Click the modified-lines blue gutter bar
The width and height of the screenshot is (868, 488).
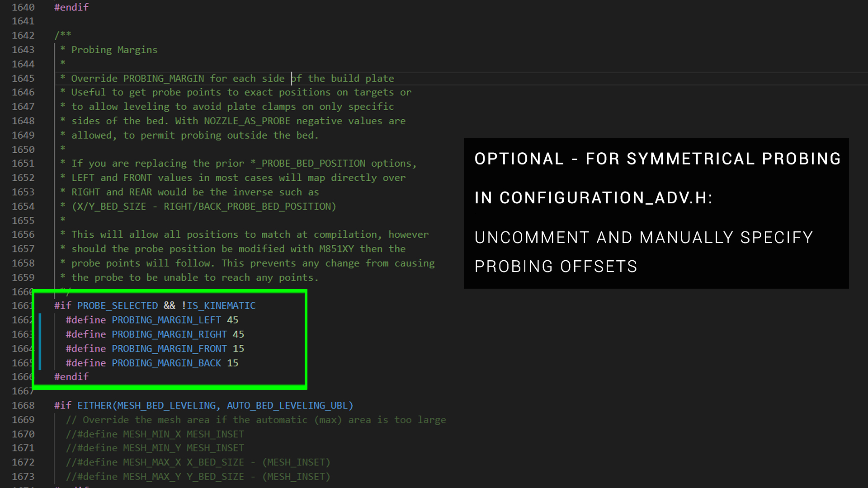pos(40,342)
